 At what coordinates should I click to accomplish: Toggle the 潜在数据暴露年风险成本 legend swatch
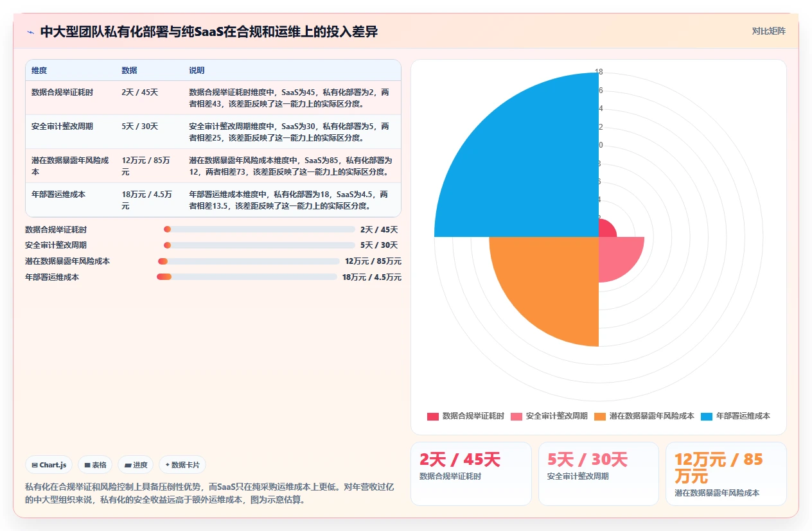(600, 416)
